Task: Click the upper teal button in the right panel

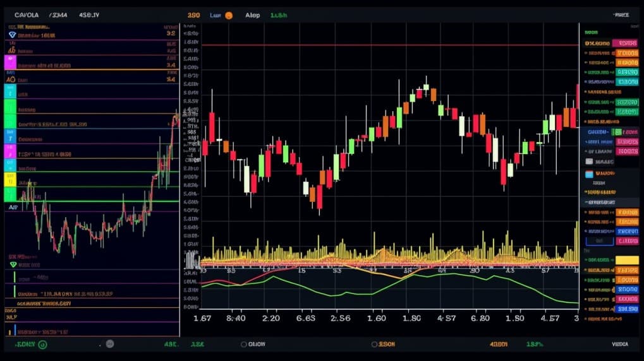Action: (x=627, y=72)
